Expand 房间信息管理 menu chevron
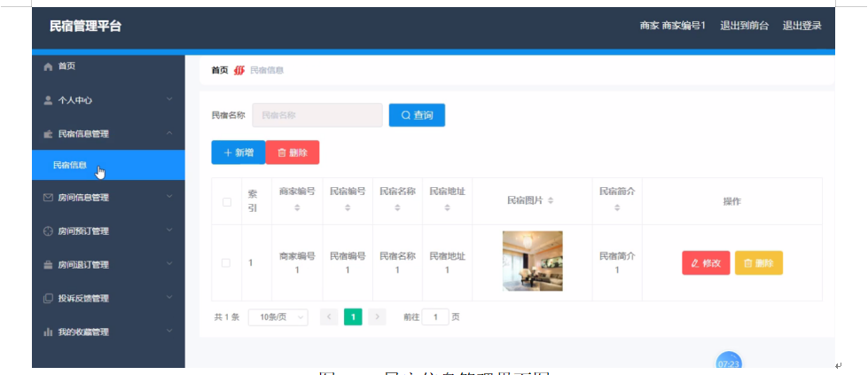This screenshot has height=375, width=868. (x=169, y=196)
